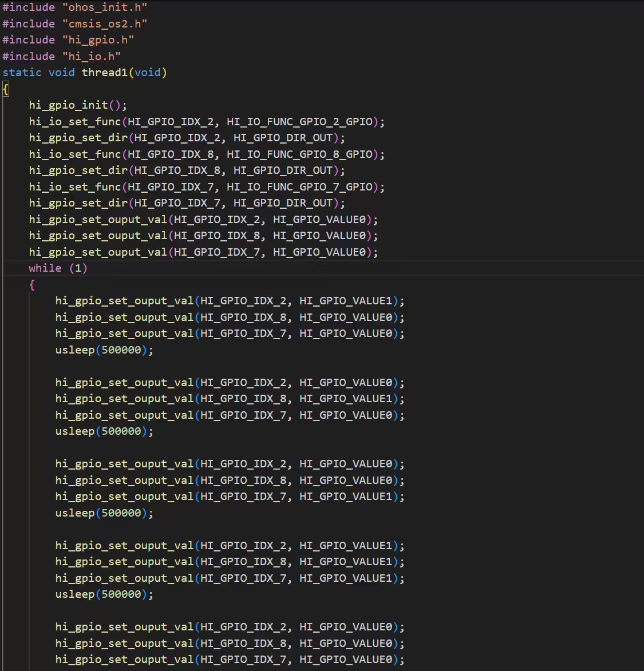The width and height of the screenshot is (644, 671).
Task: Click hi_io_set_func on the HI_GPIO_IDX_2 line
Action: [x=75, y=121]
